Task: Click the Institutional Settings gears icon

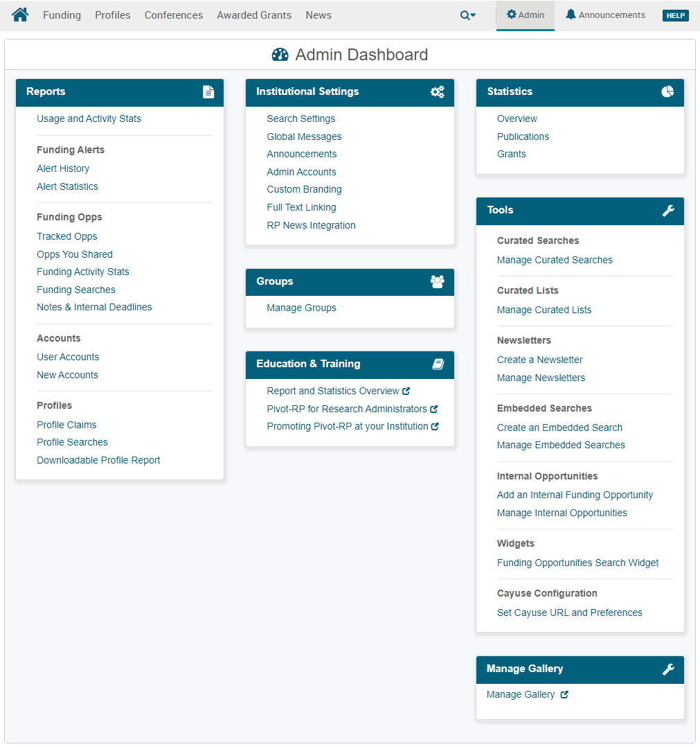Action: 437,92
